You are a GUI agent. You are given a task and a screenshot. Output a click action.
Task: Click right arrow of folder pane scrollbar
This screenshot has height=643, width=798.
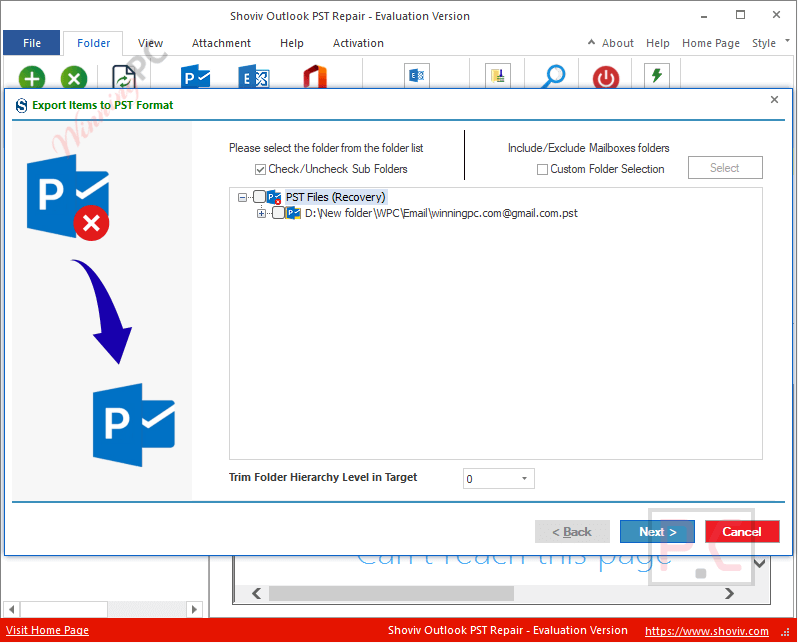194,609
